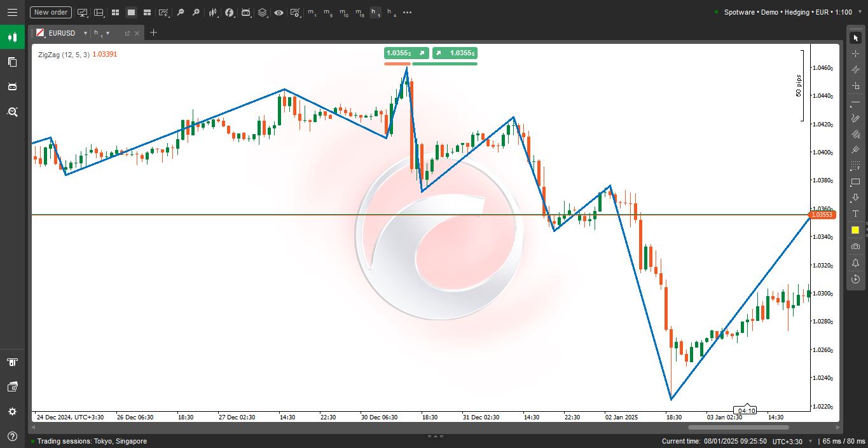The width and height of the screenshot is (868, 448).
Task: Expand the EURUSD symbol dropdown arrow
Action: (x=85, y=33)
